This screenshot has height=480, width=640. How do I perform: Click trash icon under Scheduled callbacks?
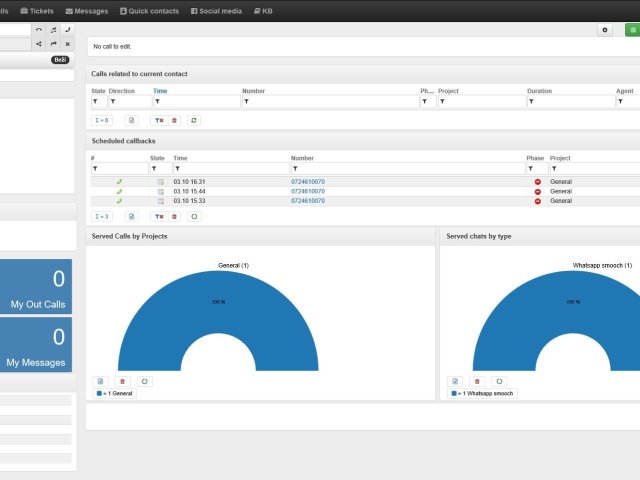point(175,216)
